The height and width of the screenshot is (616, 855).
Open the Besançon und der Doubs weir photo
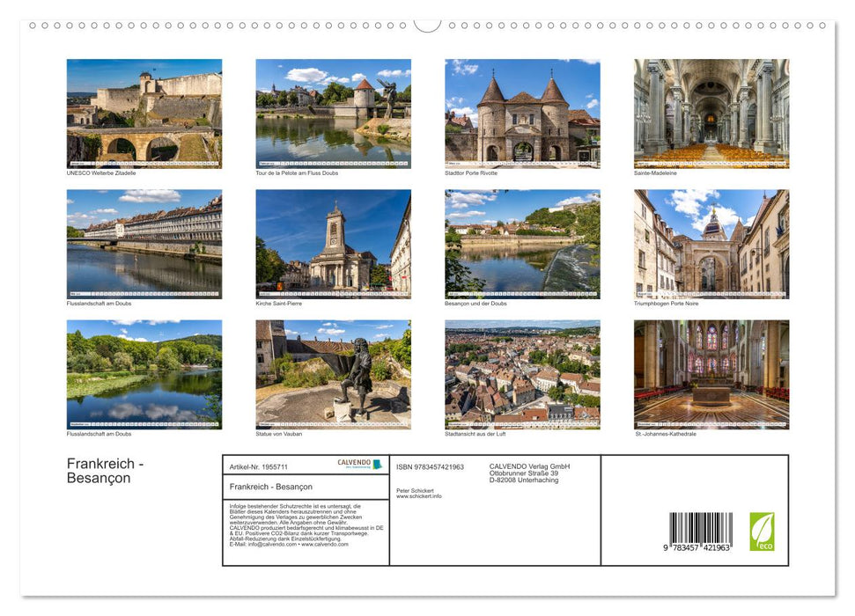(x=521, y=243)
